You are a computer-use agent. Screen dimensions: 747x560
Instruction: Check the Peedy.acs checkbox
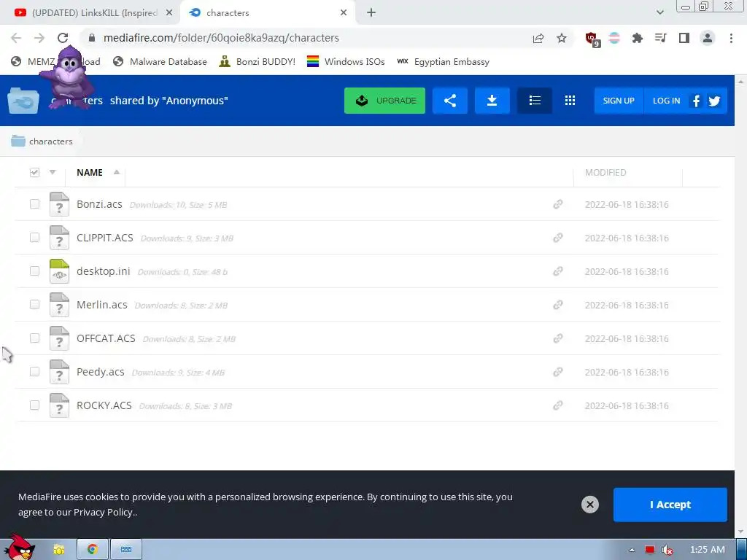coord(34,371)
